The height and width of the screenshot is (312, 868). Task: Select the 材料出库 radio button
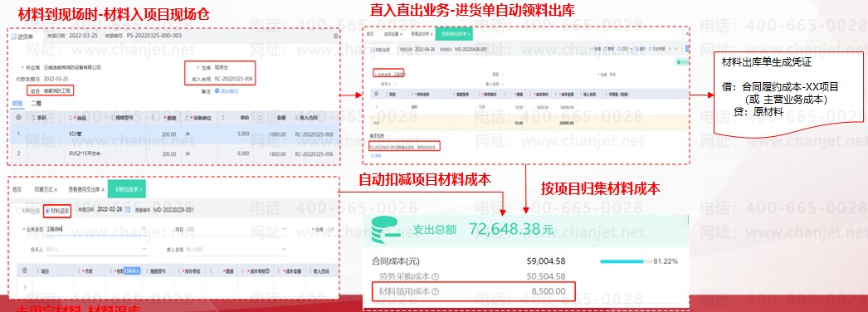(19, 210)
